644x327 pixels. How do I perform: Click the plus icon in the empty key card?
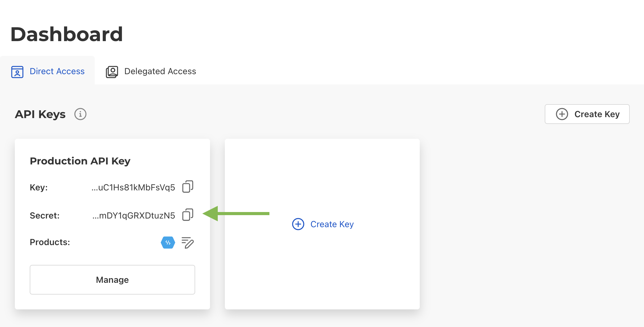click(x=298, y=224)
